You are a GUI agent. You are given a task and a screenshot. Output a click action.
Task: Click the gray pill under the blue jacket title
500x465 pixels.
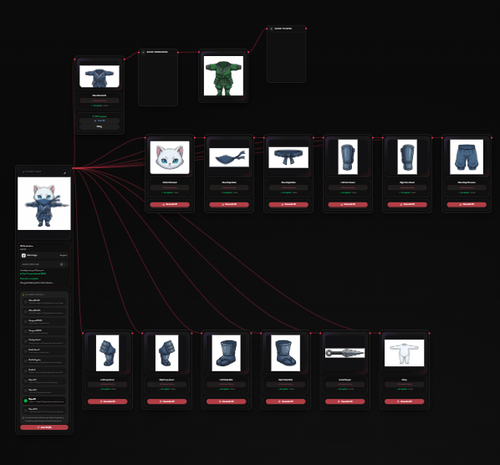point(99,100)
